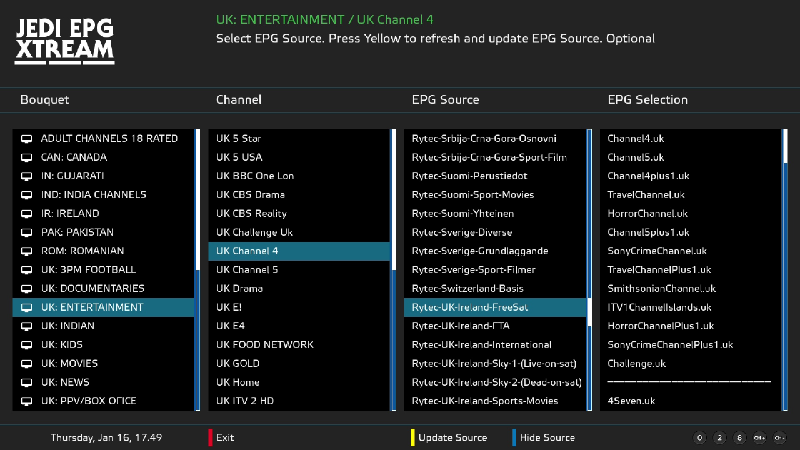Choose the Rytec-UK-Ireland-Sports-Movies source
This screenshot has height=450, width=800.
tap(495, 401)
